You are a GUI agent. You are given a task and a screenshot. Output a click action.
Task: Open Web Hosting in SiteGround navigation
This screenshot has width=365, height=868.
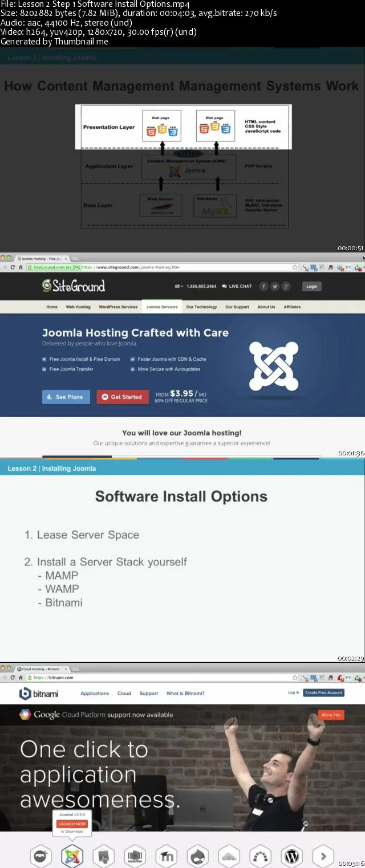pyautogui.click(x=78, y=307)
